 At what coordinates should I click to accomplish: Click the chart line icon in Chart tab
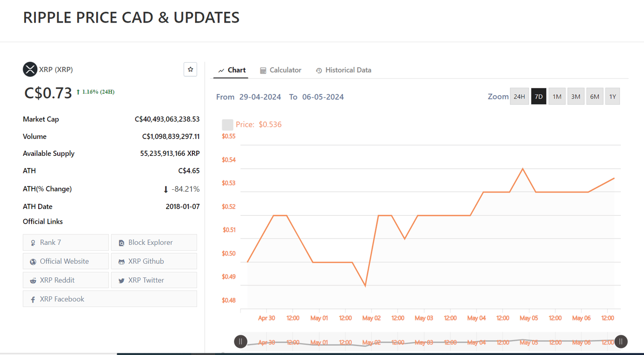coord(221,71)
